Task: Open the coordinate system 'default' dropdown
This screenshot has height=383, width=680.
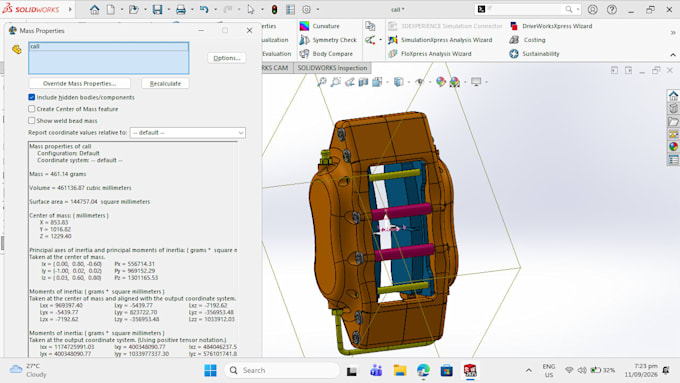Action: tap(188, 133)
